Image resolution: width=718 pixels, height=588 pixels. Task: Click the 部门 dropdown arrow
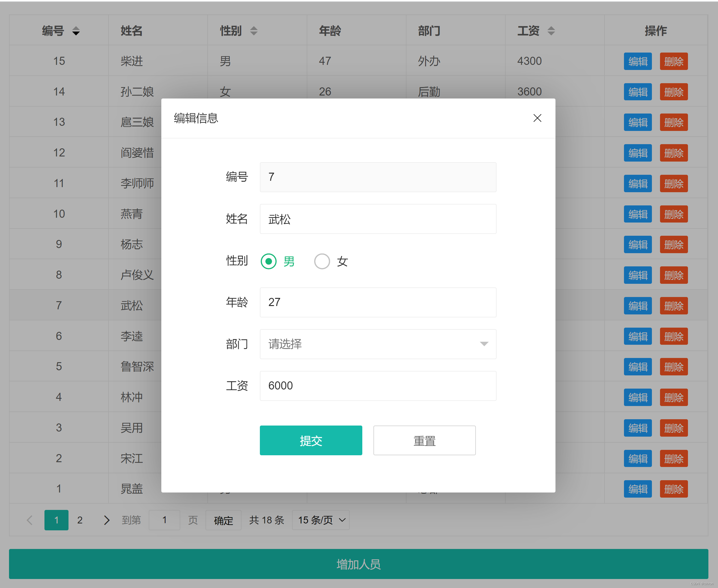[484, 344]
